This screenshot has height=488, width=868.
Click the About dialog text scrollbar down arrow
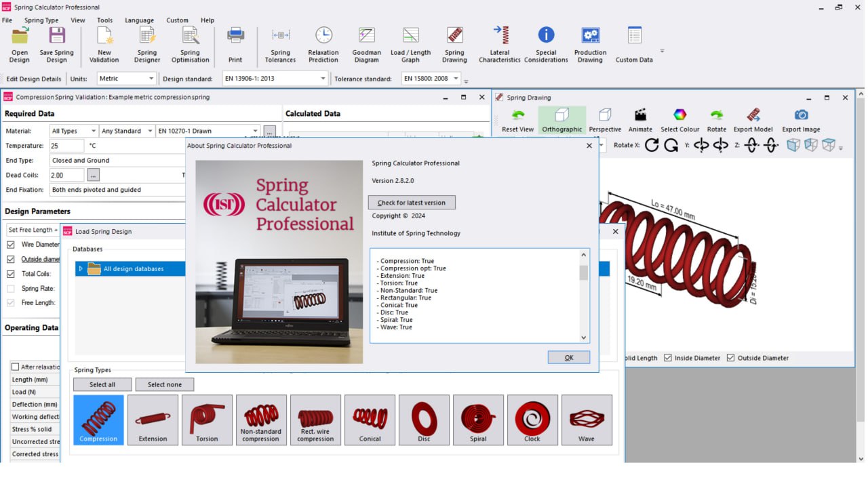584,338
